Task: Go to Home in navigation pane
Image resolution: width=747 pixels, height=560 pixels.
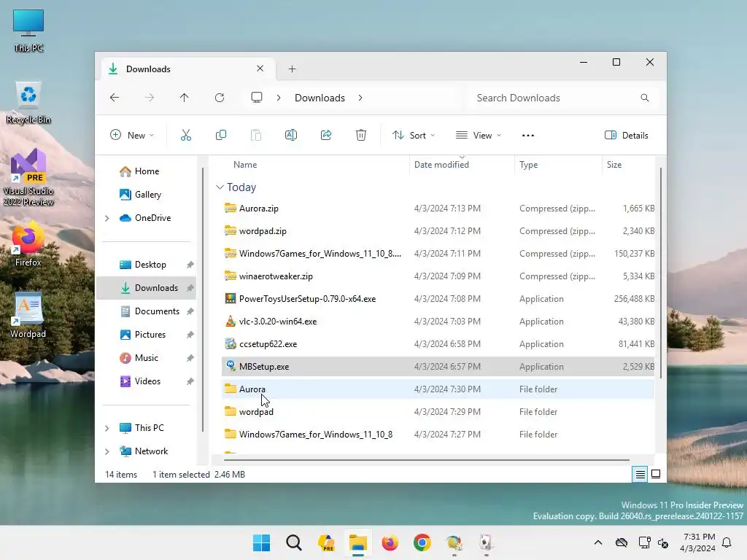Action: click(x=146, y=171)
